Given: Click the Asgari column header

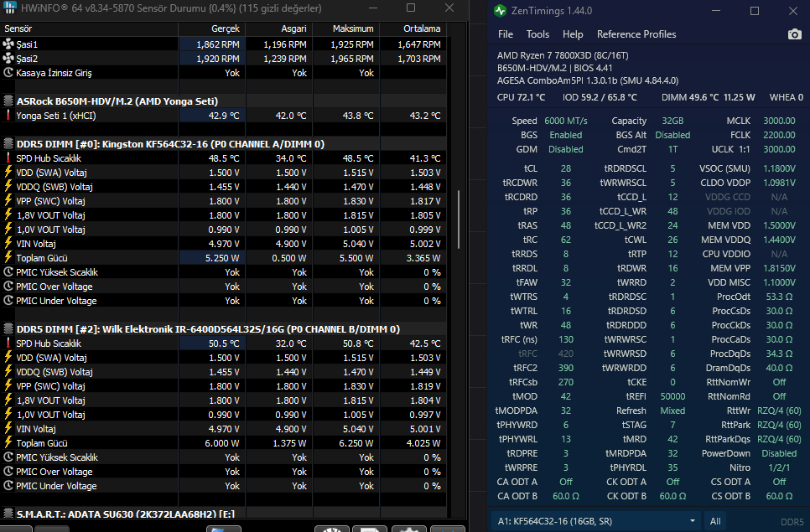Looking at the screenshot, I should [279, 28].
